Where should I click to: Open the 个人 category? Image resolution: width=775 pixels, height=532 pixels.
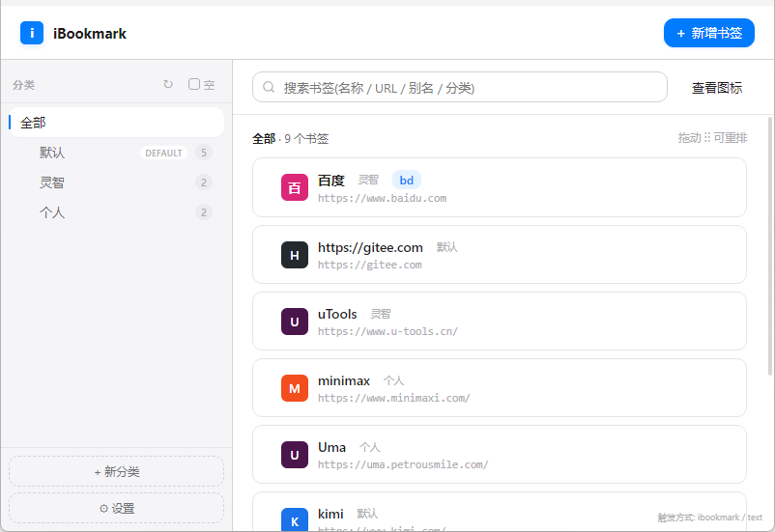(x=117, y=212)
